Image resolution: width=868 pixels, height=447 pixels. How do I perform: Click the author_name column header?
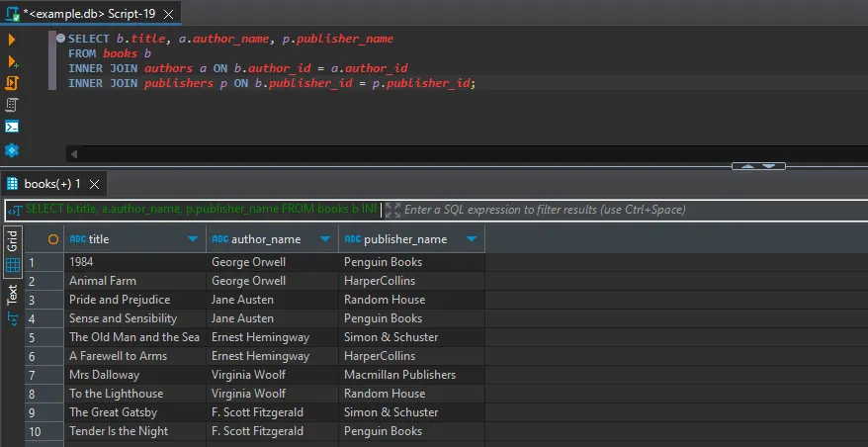pos(272,239)
